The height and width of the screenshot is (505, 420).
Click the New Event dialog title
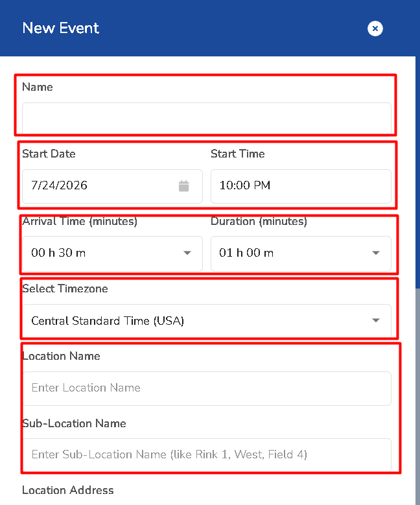tap(60, 28)
